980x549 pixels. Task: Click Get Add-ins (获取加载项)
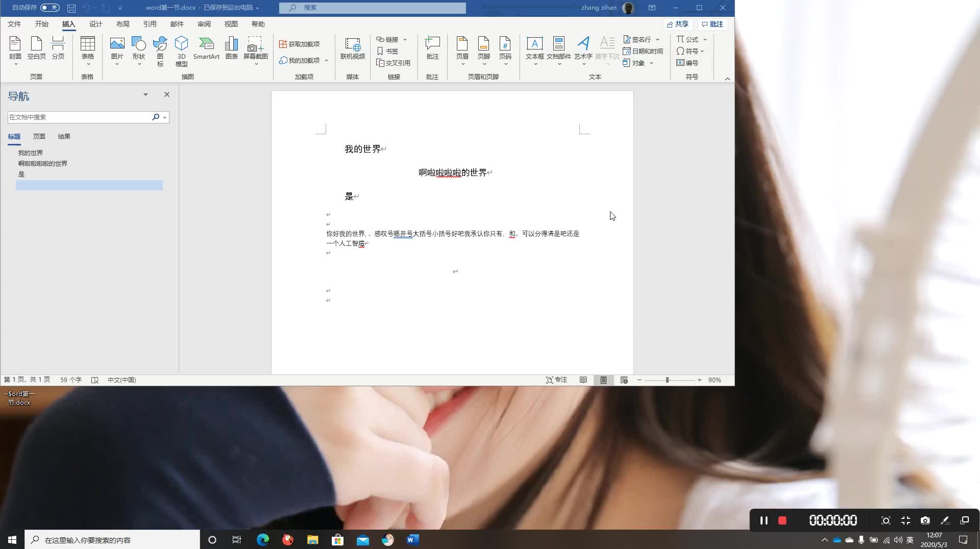pos(300,44)
